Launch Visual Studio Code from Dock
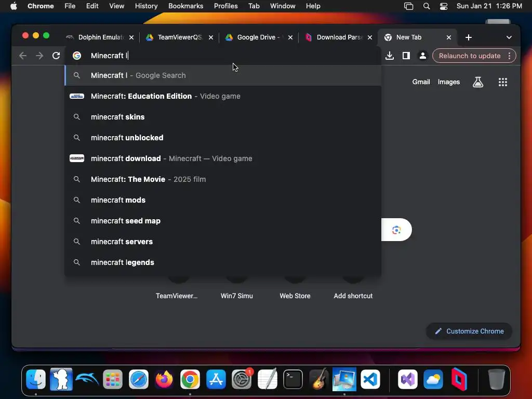This screenshot has height=399, width=532. point(370,379)
